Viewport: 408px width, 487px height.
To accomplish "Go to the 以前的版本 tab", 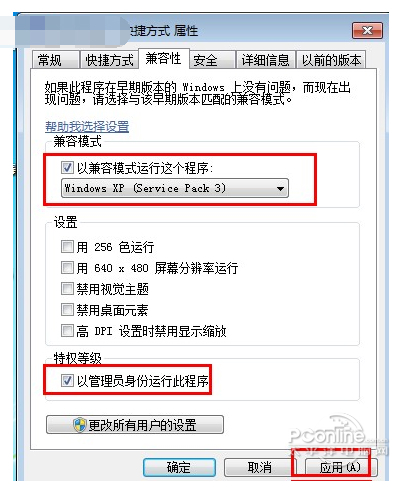I will tap(331, 60).
